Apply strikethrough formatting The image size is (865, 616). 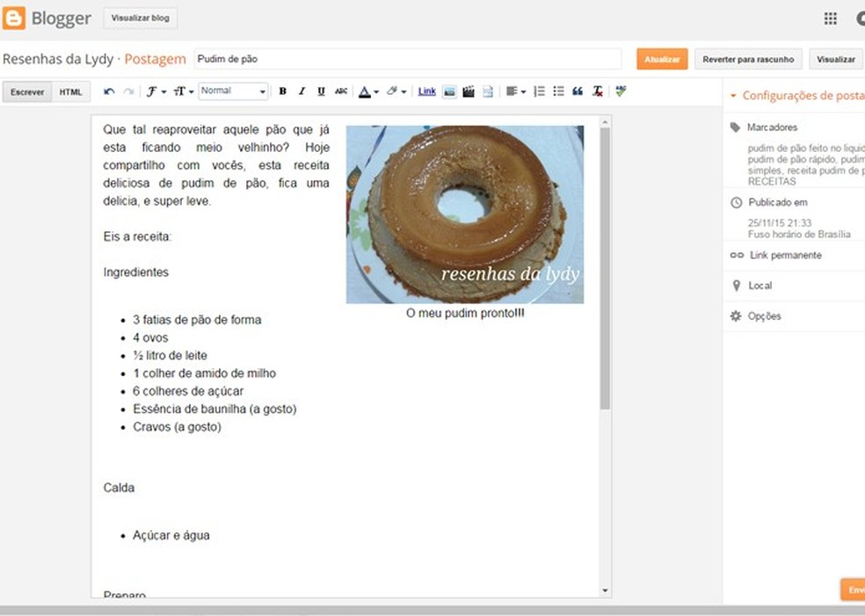click(x=341, y=91)
